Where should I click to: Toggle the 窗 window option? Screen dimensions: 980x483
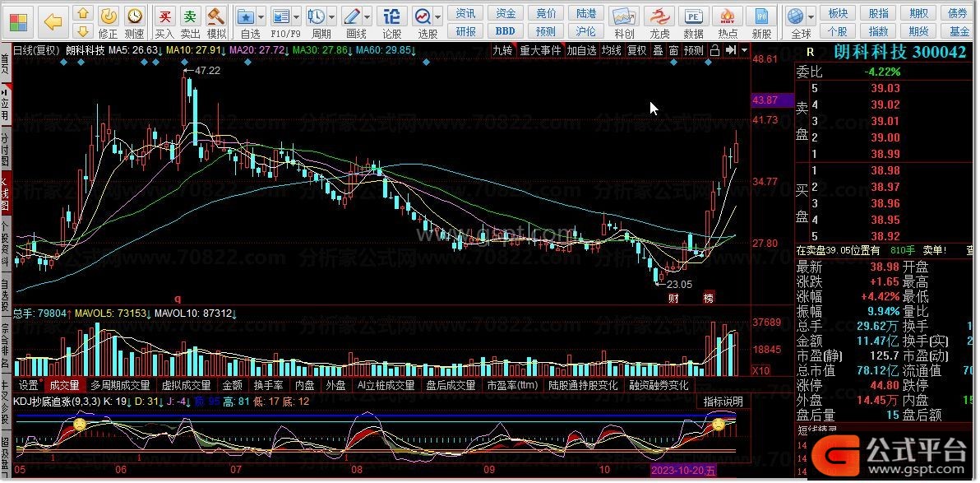click(x=673, y=50)
